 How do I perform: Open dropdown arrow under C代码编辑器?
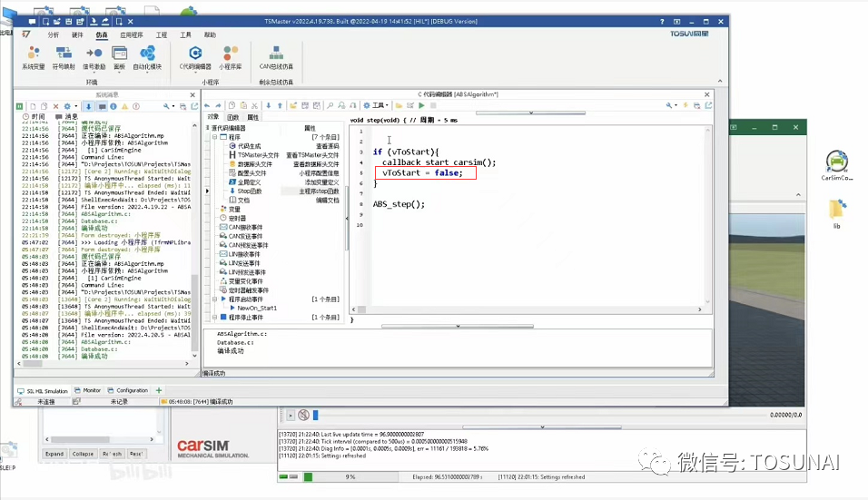pyautogui.click(x=195, y=73)
